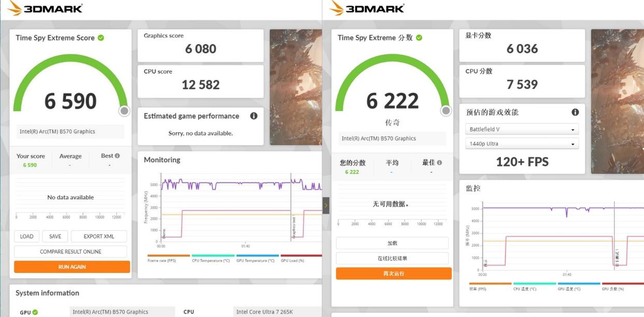Click the GPU field in System information
The image size is (644, 317).
tap(122, 312)
